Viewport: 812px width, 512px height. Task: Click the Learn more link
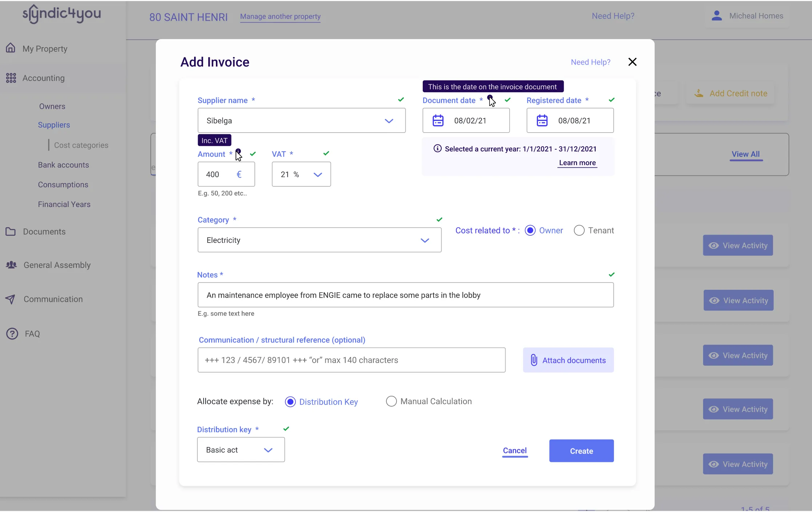pyautogui.click(x=577, y=163)
